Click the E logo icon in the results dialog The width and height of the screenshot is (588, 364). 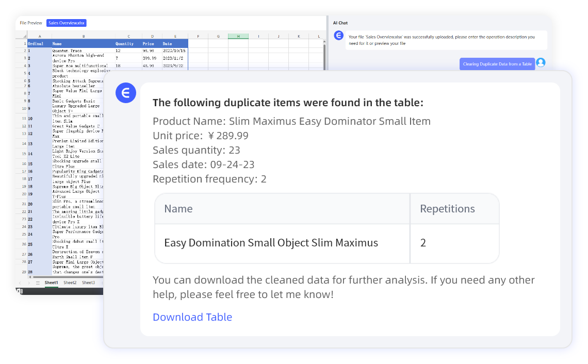click(126, 93)
